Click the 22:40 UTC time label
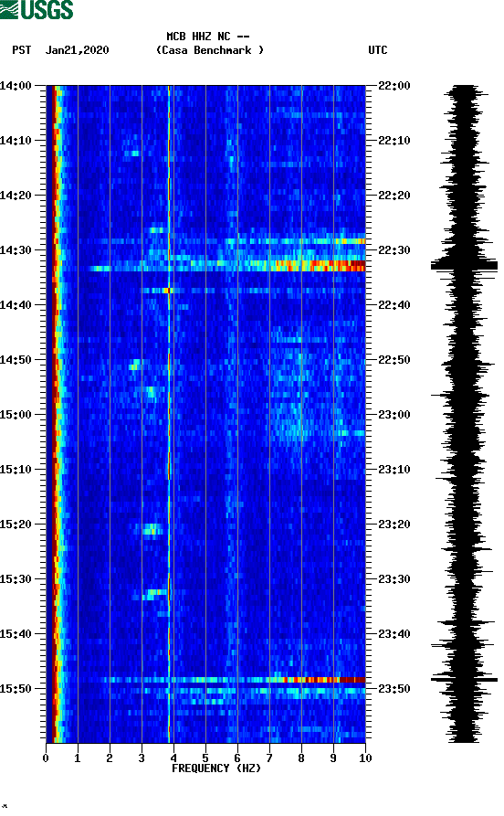This screenshot has width=504, height=816. pyautogui.click(x=394, y=304)
